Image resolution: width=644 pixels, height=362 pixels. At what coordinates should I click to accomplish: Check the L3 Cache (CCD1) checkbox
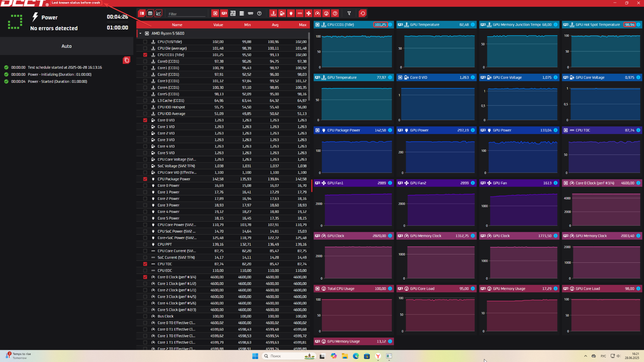(145, 101)
